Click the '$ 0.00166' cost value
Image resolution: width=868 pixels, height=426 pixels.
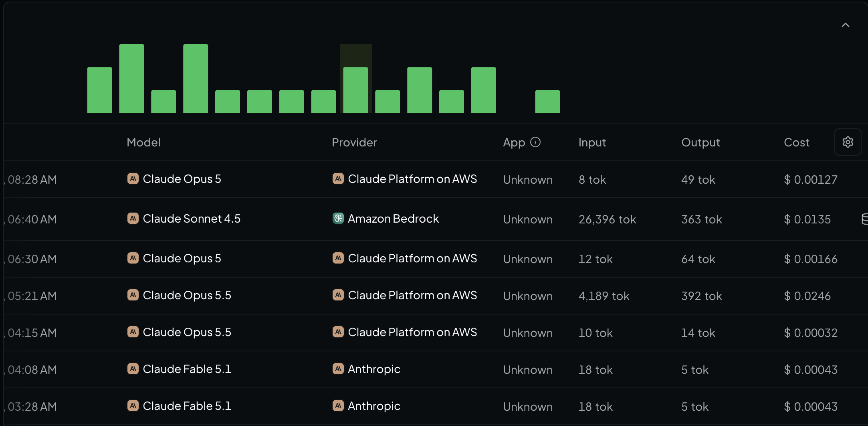tap(811, 259)
